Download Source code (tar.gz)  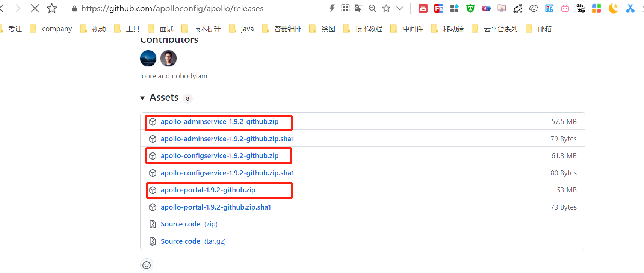coord(193,241)
